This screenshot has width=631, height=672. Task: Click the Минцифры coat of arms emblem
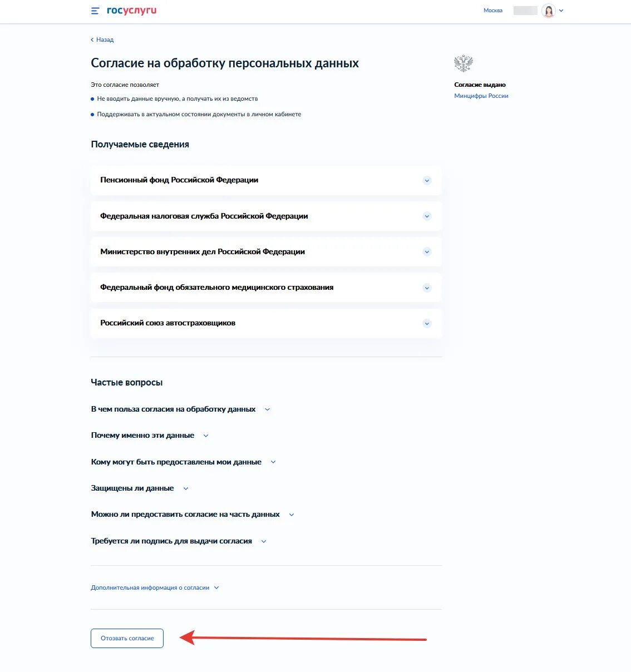[464, 63]
